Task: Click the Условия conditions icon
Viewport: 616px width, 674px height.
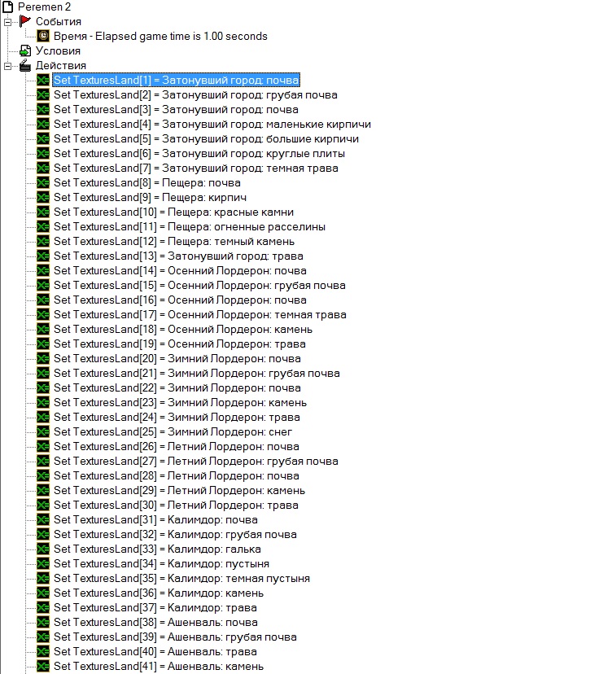Action: click(x=25, y=50)
